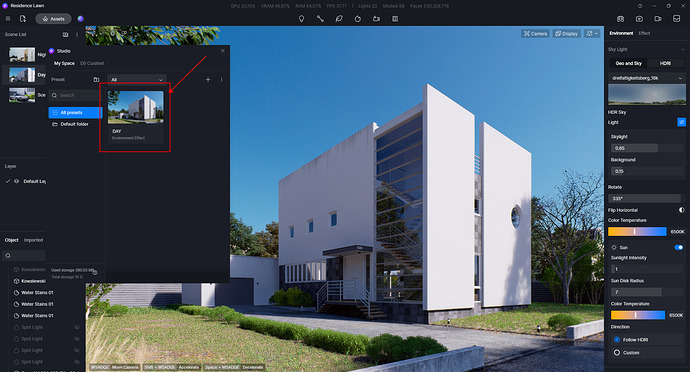The image size is (690, 372).
Task: Collapse the Sky Light section
Action: click(683, 49)
